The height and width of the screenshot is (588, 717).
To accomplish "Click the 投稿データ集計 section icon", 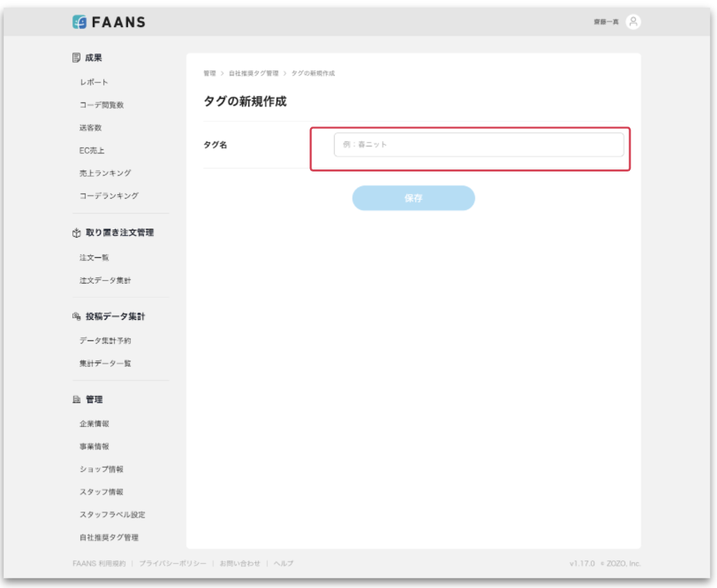I will [76, 317].
